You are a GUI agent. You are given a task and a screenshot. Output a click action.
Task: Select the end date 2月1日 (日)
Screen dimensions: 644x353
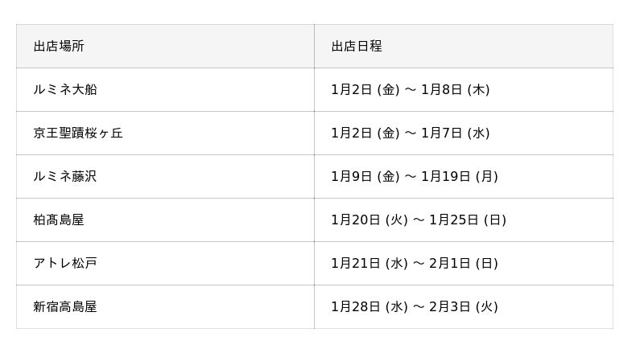464,263
